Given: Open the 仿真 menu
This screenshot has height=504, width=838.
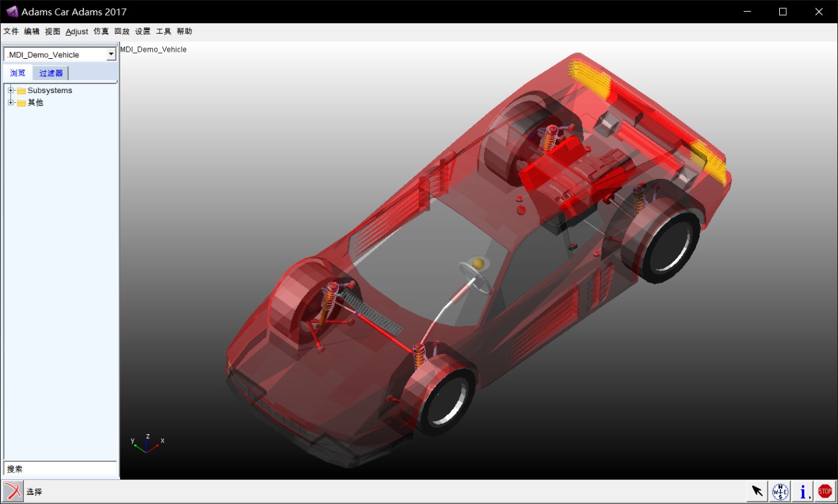Looking at the screenshot, I should pyautogui.click(x=101, y=31).
